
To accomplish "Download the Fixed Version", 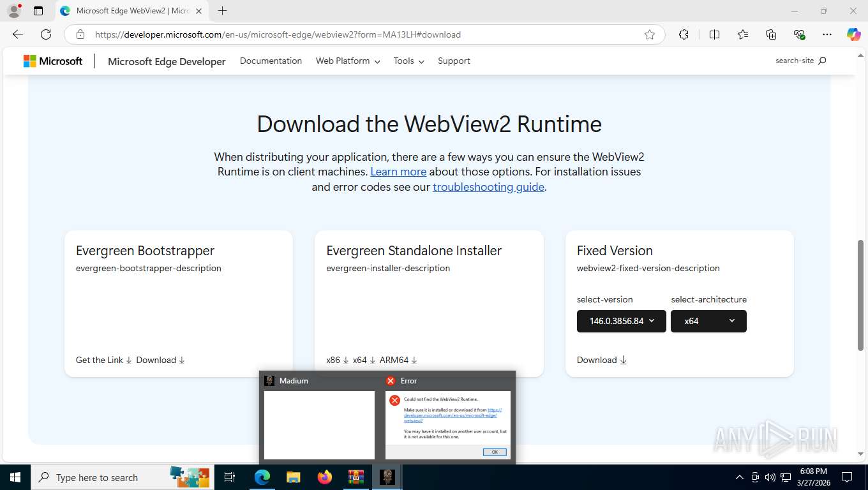I will coord(602,360).
